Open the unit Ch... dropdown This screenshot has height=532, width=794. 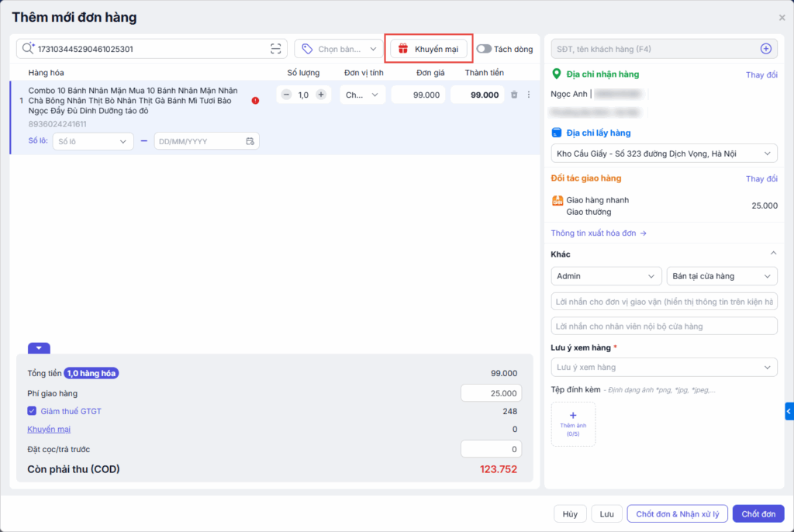point(363,95)
